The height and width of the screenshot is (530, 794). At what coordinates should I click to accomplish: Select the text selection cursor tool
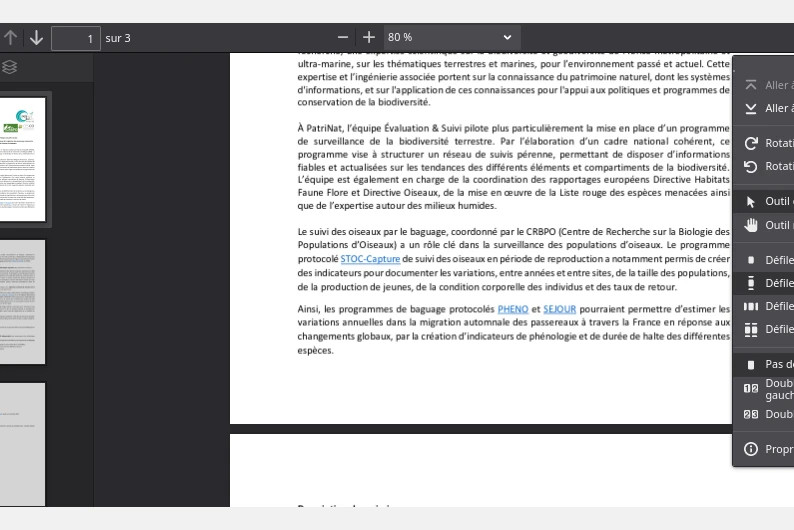click(x=765, y=201)
